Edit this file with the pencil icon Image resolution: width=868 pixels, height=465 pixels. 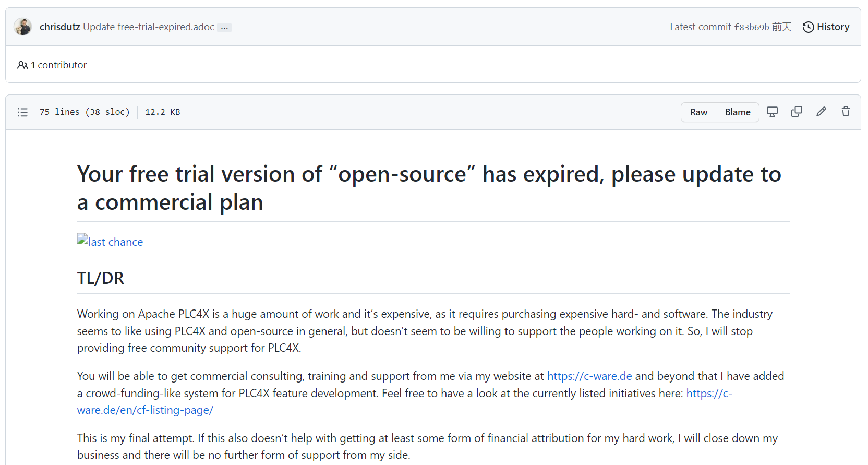pyautogui.click(x=821, y=112)
